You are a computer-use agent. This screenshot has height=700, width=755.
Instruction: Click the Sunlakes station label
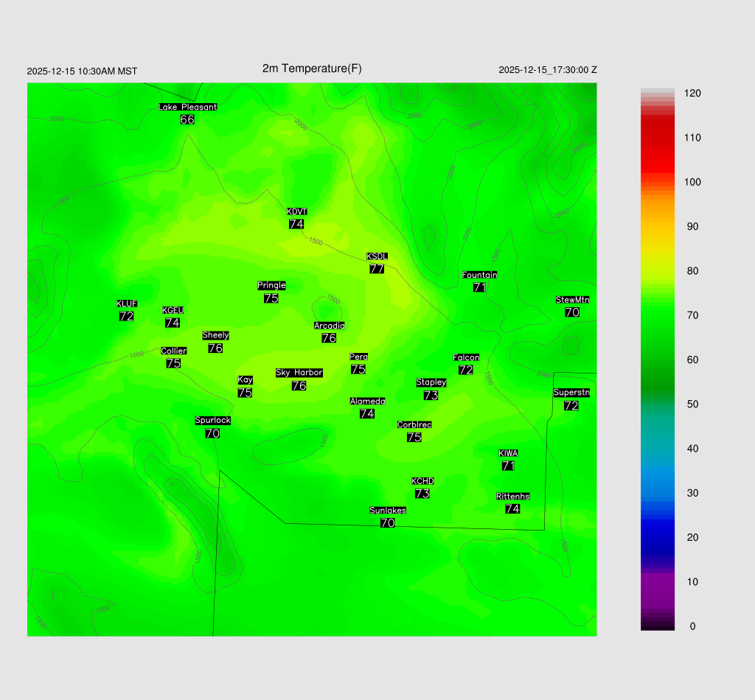point(388,511)
